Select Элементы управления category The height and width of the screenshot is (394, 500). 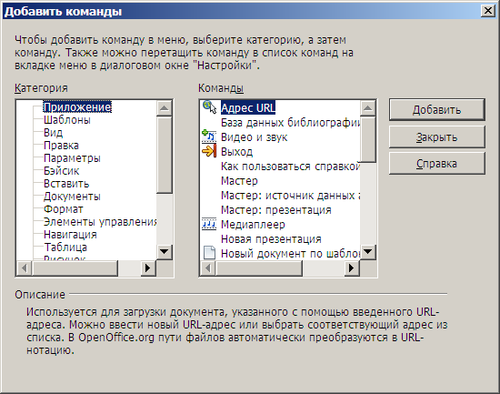point(100,222)
